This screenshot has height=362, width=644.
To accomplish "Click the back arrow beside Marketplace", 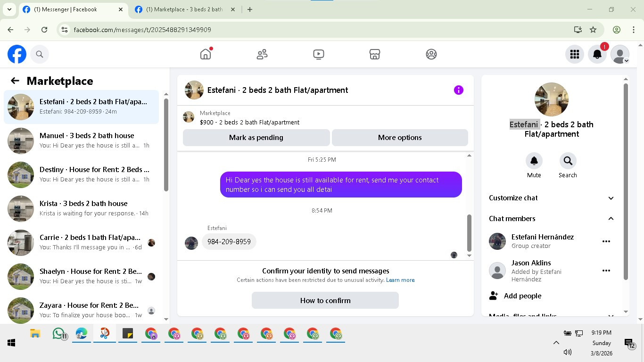I will [x=15, y=81].
